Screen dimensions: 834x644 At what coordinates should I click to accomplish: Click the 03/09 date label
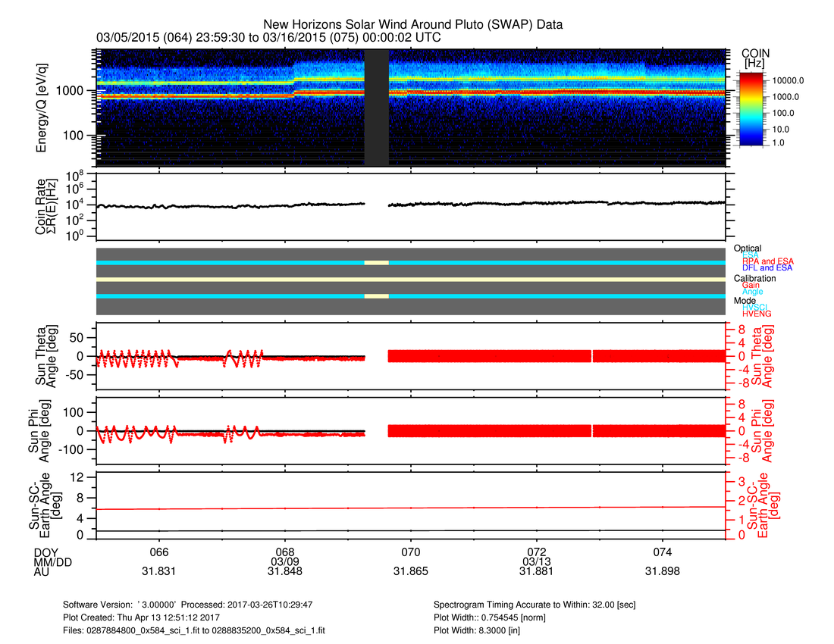pos(285,561)
